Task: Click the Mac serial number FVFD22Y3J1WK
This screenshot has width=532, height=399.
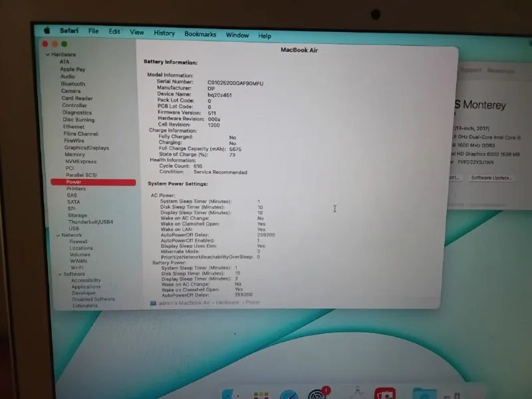Action: coord(475,162)
